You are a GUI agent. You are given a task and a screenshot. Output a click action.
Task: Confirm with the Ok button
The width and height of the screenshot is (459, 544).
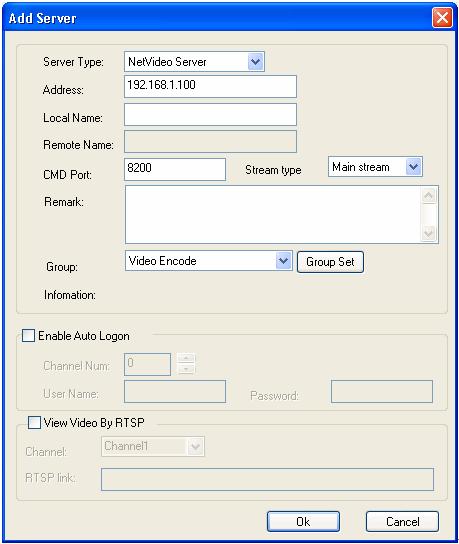point(303,521)
